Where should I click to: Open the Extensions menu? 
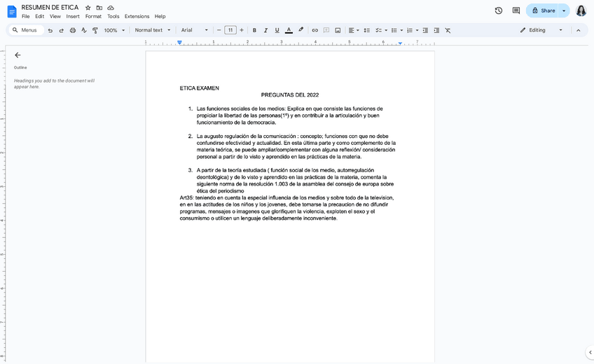click(137, 16)
